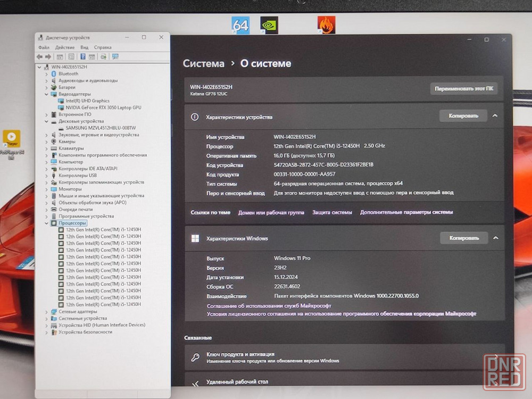Click the Очереди печати printer icon
The image size is (532, 399).
pos(54,209)
